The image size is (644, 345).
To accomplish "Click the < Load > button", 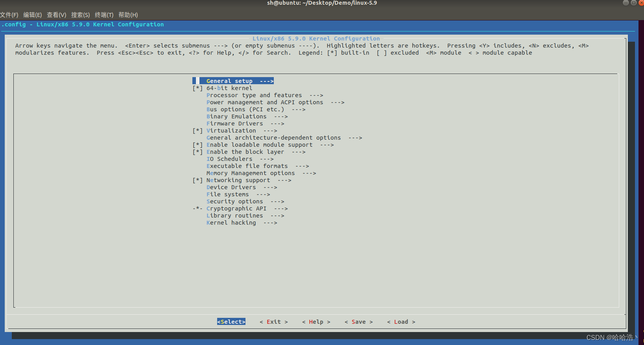I will click(401, 322).
